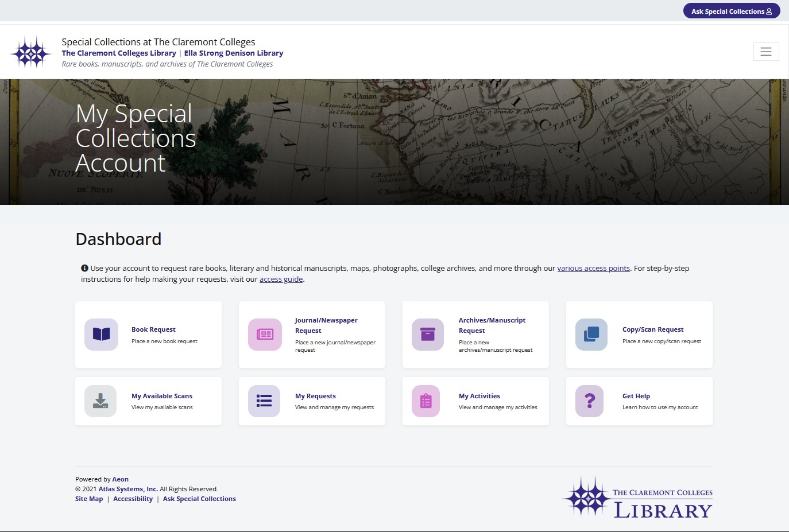The height and width of the screenshot is (532, 789).
Task: Open Archives/Manuscript Request via its icon
Action: pyautogui.click(x=427, y=335)
